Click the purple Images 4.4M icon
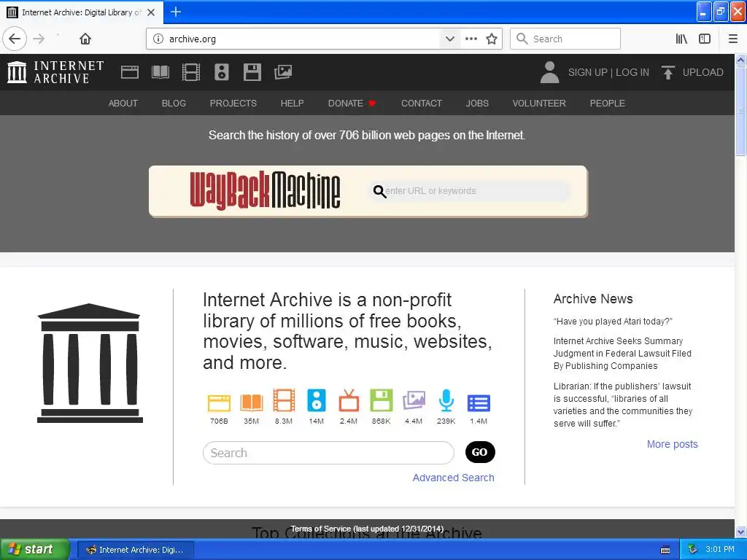The width and height of the screenshot is (747, 560). tap(414, 400)
